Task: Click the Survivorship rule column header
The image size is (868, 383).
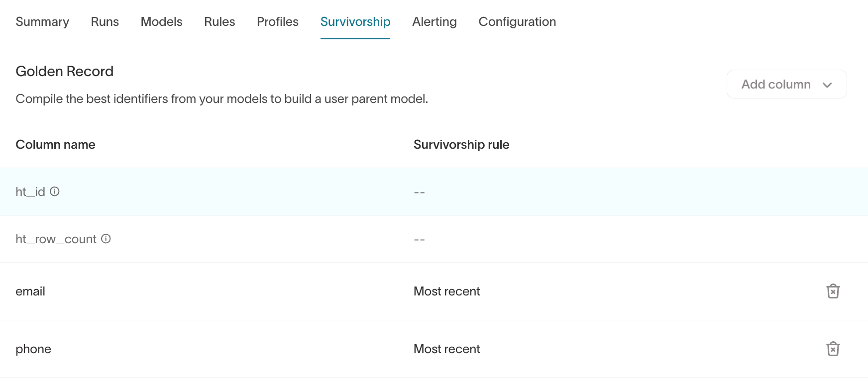Action: pyautogui.click(x=461, y=144)
